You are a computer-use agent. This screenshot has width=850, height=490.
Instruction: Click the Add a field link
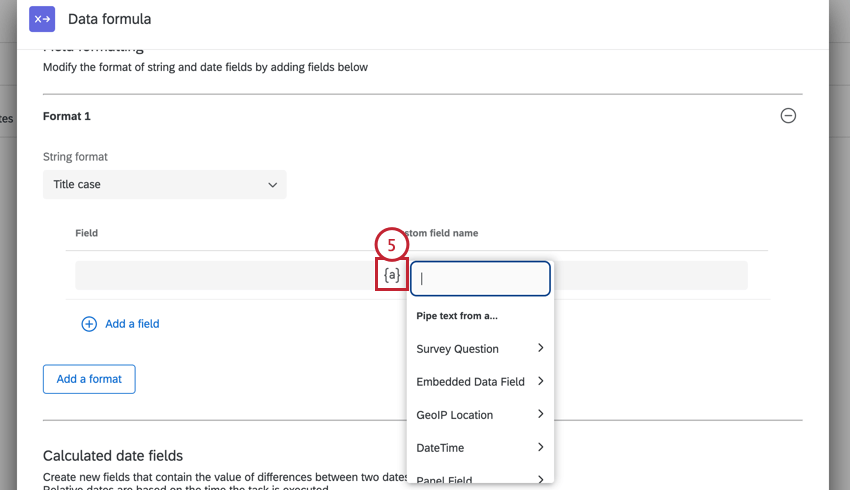pos(132,324)
